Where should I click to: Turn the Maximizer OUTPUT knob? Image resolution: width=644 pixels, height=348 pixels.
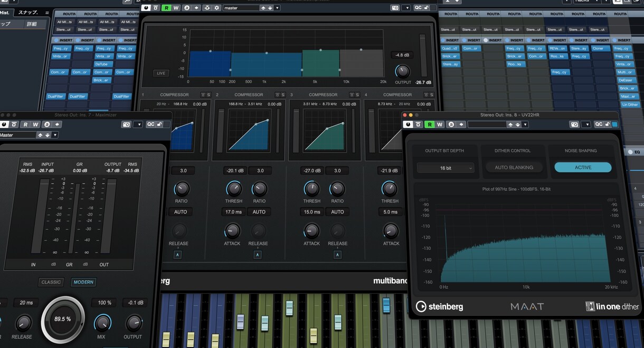tap(134, 323)
